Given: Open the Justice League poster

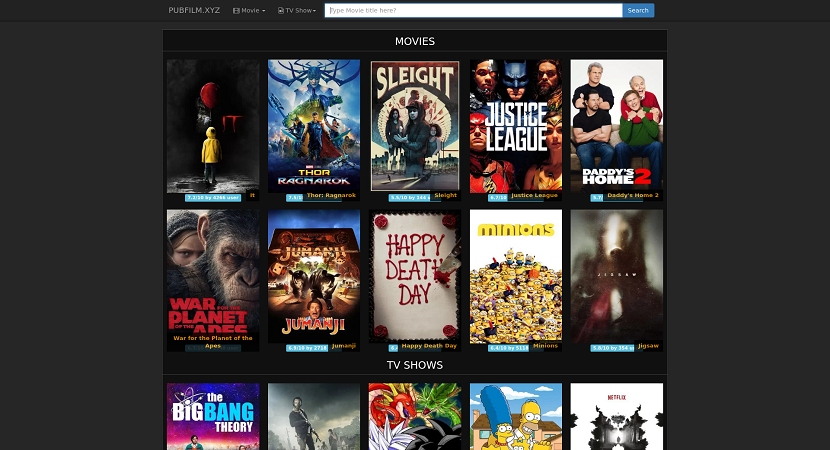Looking at the screenshot, I should pos(516,126).
